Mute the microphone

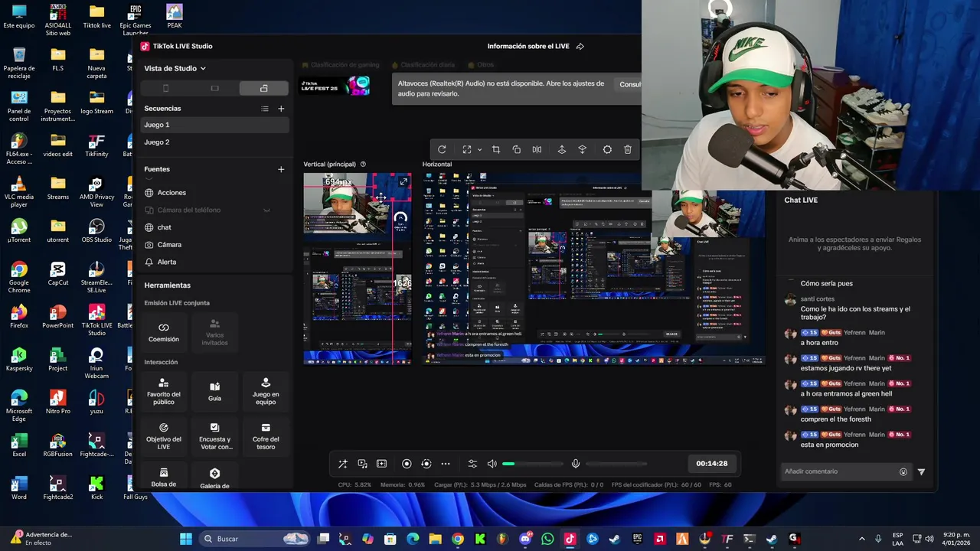[576, 464]
